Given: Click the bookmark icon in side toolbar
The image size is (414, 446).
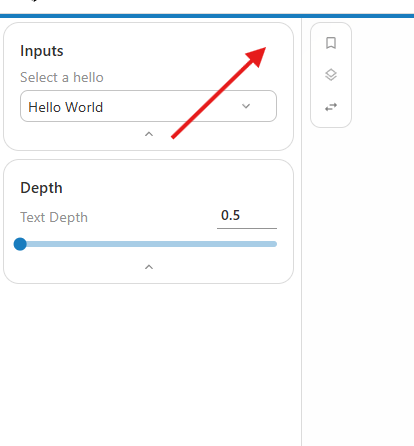Looking at the screenshot, I should 331,43.
